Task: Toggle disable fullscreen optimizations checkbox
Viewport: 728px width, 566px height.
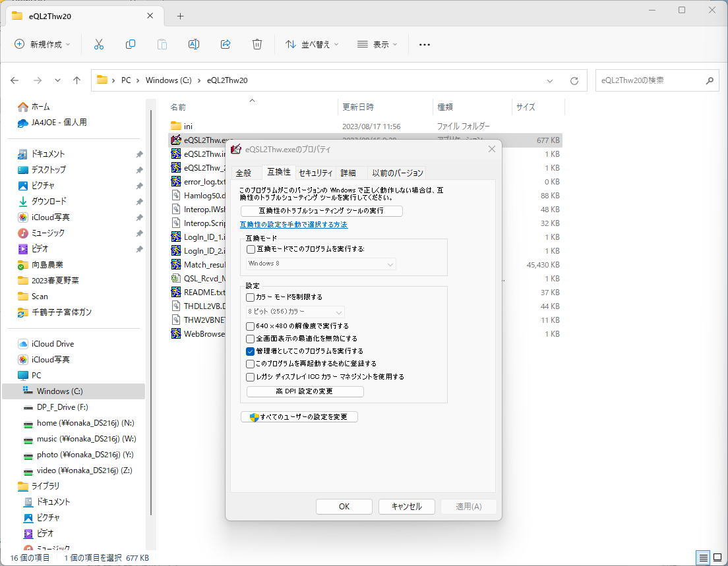Action: coord(251,339)
